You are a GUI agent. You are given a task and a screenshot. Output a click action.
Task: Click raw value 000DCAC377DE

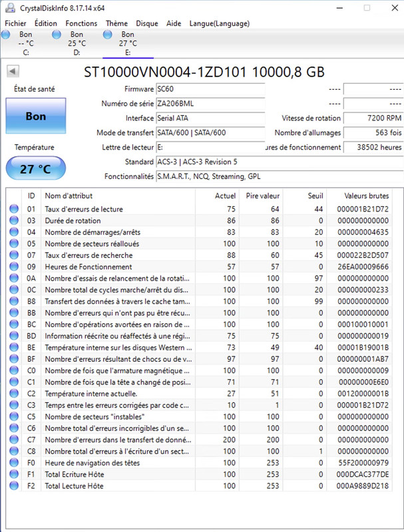pos(363,474)
